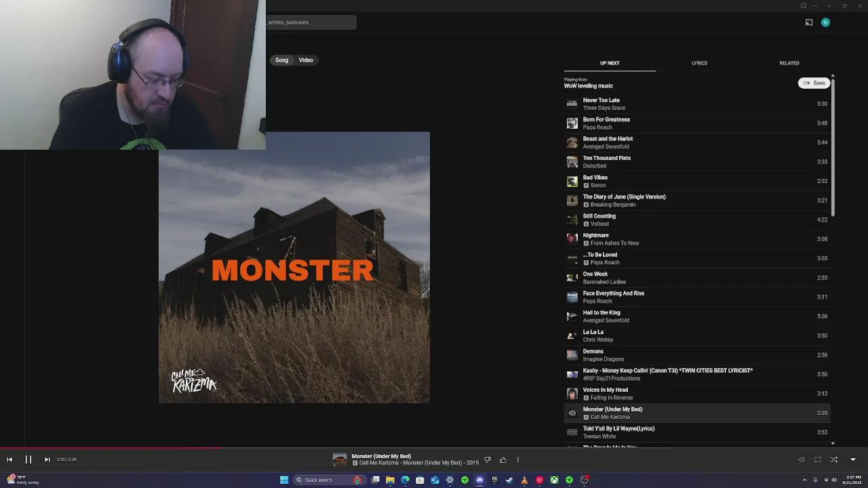This screenshot has width=868, height=488.
Task: Play Beast and the Harlot in queue
Action: (x=697, y=142)
